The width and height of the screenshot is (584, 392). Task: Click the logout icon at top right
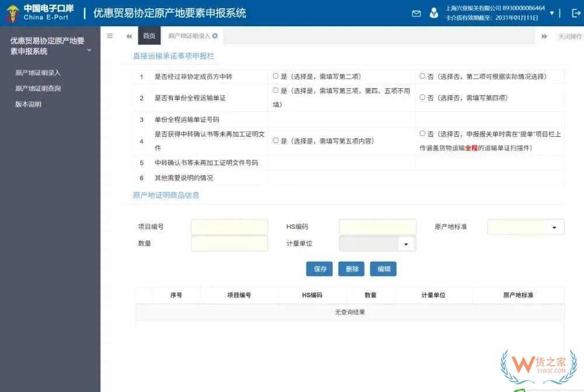coord(576,13)
